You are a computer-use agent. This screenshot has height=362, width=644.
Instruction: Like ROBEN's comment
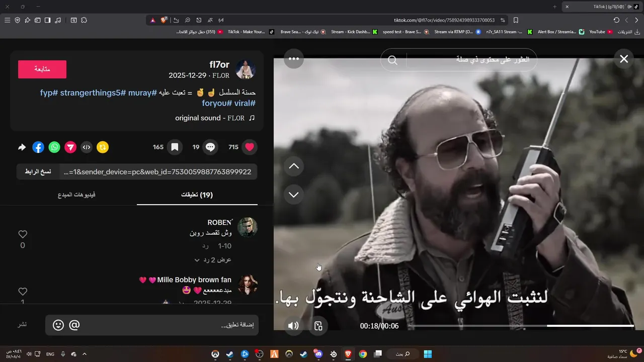pos(23,234)
